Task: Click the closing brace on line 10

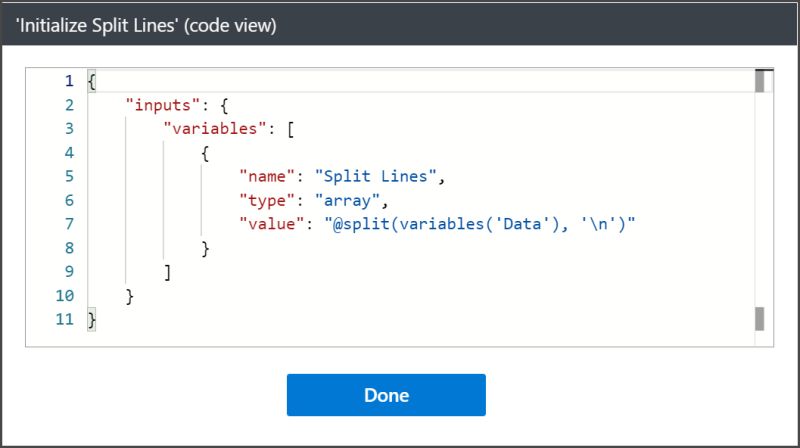Action: [x=130, y=296]
